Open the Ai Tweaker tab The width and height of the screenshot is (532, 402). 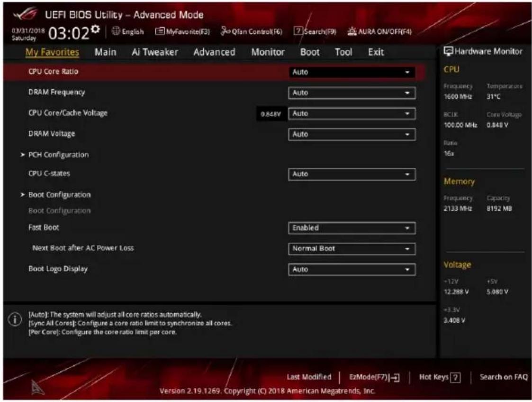155,52
